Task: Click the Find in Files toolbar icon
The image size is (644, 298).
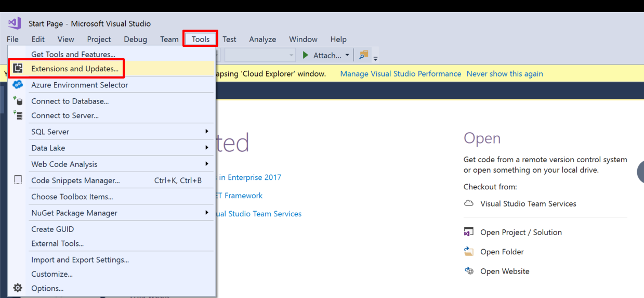Action: (x=363, y=55)
